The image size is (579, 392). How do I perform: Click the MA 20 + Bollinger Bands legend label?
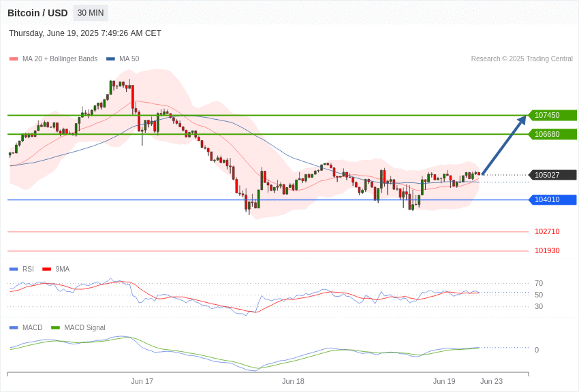click(60, 59)
